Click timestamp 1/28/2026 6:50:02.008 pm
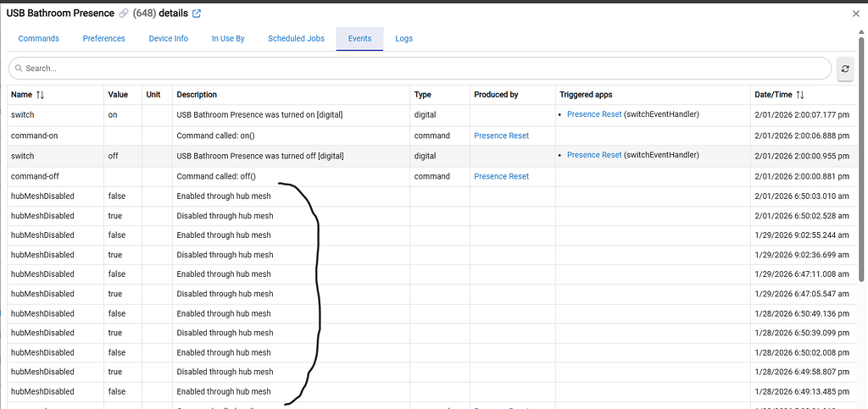868x409 pixels. pyautogui.click(x=802, y=352)
